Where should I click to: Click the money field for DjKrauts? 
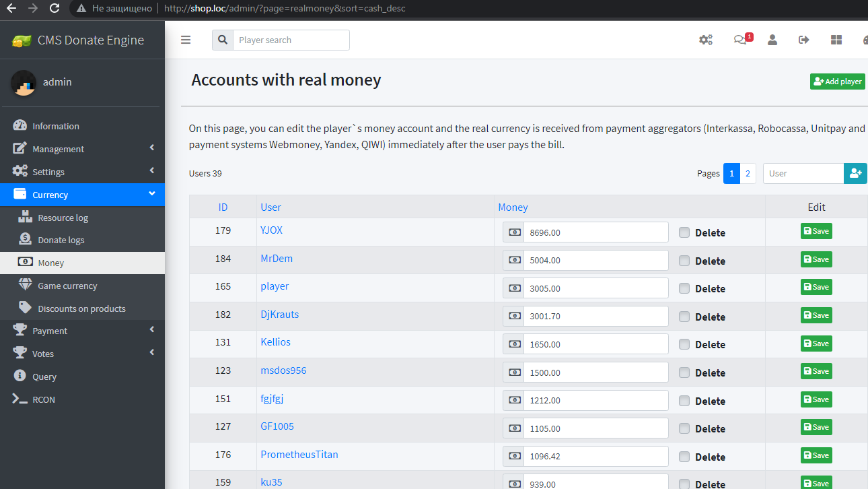[x=595, y=317]
